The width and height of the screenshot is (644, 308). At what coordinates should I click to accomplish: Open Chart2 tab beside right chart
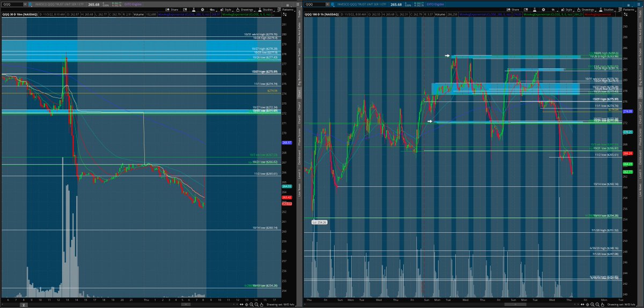640,106
